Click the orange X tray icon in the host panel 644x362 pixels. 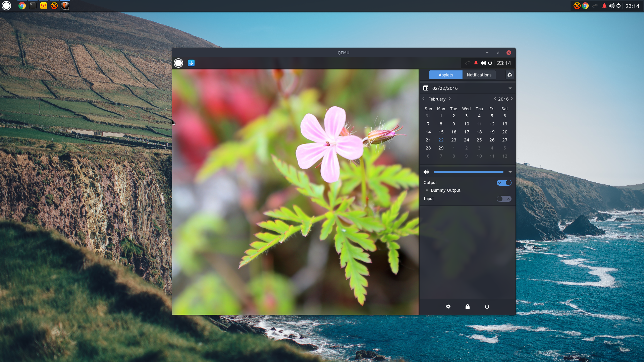click(577, 6)
